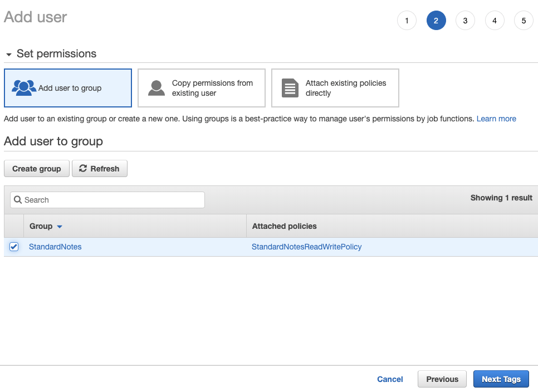
Task: Go to step 1 of wizard
Action: 407,21
